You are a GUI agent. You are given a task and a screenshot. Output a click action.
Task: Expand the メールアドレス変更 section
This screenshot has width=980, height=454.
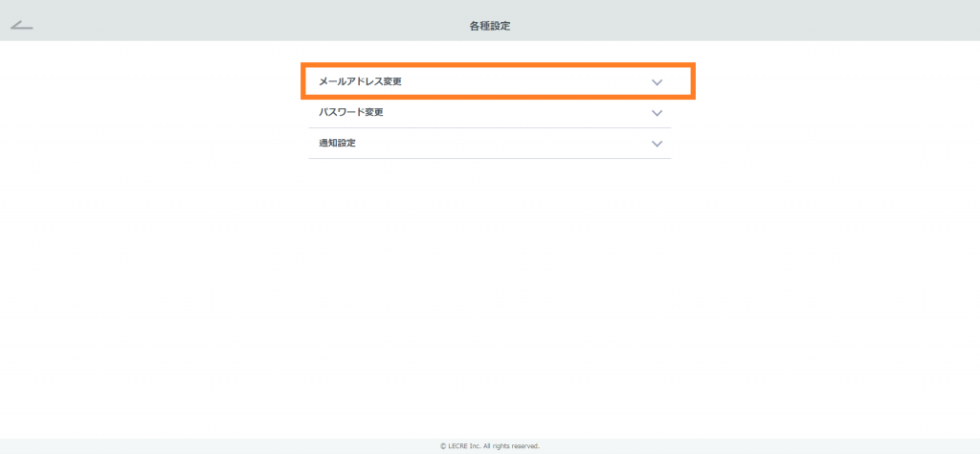tap(490, 82)
